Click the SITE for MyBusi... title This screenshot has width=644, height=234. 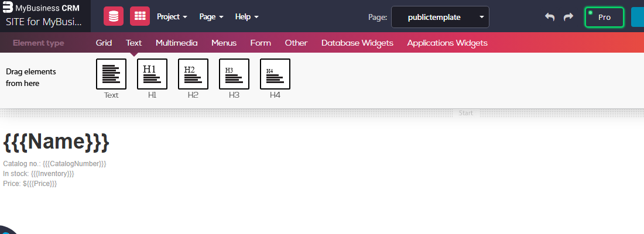(x=44, y=22)
